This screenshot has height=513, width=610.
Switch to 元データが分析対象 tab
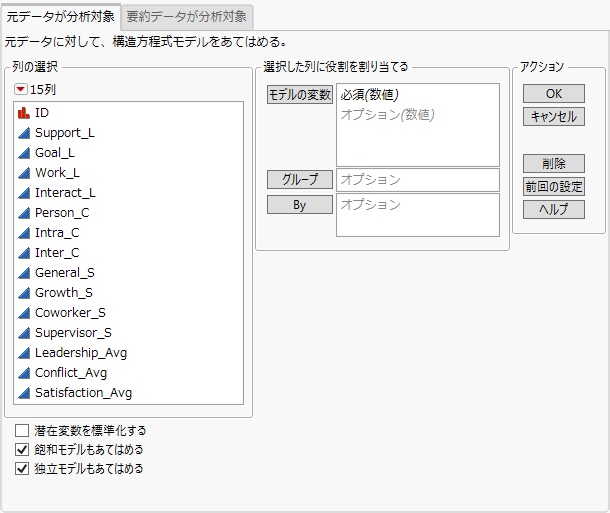pos(60,16)
